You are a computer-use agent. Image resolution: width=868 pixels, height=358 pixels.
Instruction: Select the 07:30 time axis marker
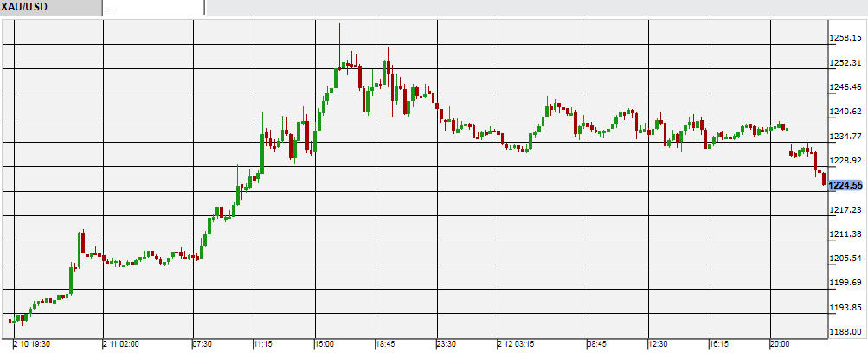tap(202, 344)
